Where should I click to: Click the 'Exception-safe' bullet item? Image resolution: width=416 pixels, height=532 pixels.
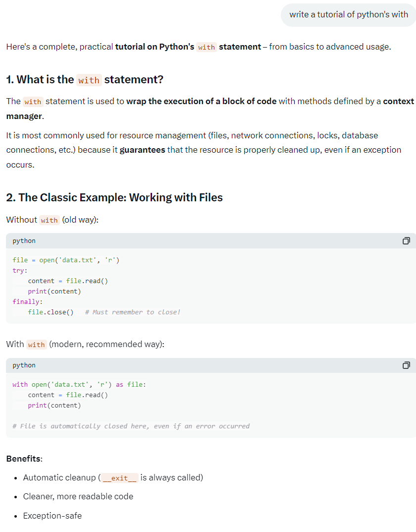[52, 516]
